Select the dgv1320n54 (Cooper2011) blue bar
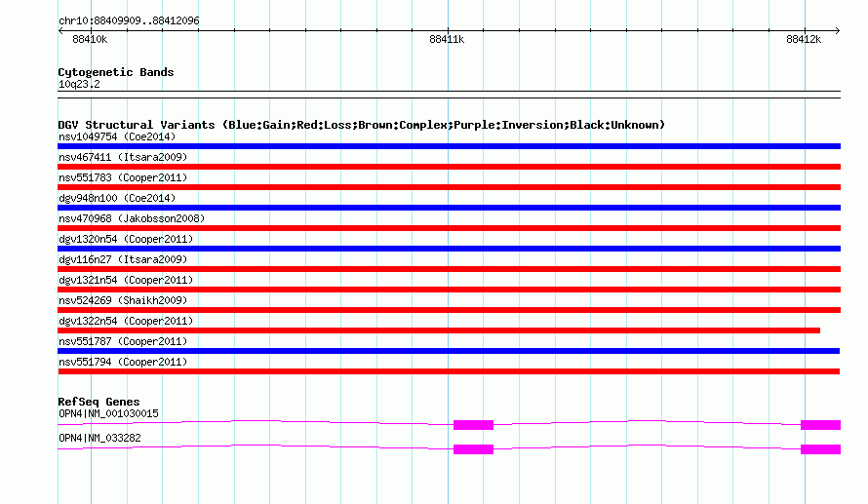The width and height of the screenshot is (868, 504). click(449, 249)
